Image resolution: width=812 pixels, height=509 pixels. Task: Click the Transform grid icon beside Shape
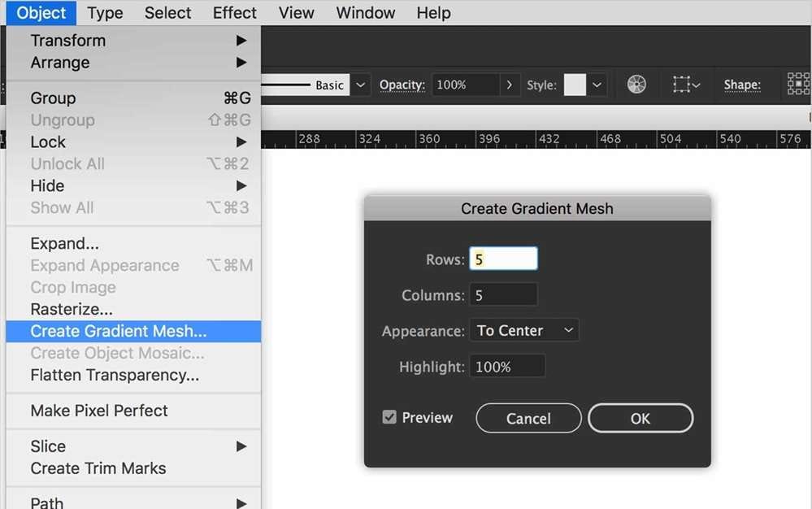tap(798, 84)
